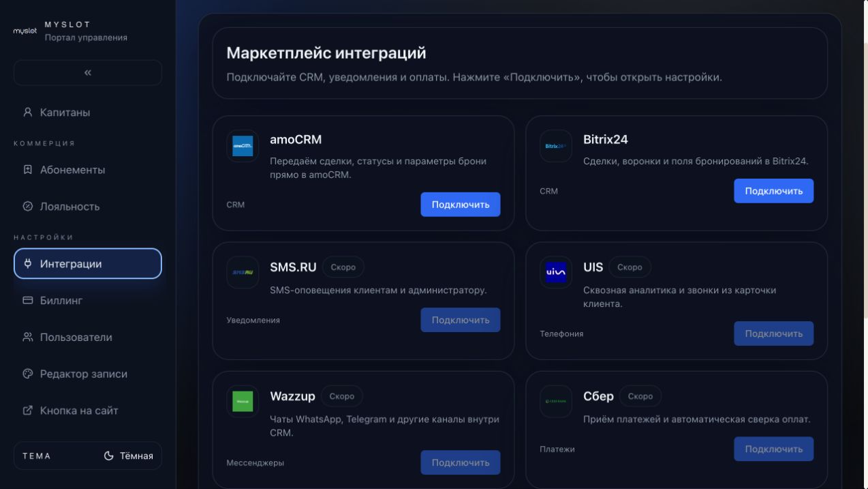Screen dimensions: 868x489
Task: Click Портал управления subtitle text
Action: click(x=86, y=38)
